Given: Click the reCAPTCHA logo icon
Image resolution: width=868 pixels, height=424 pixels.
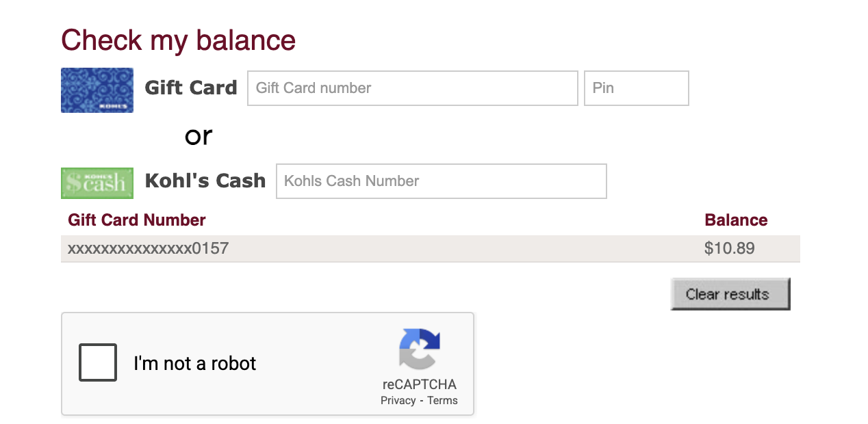Looking at the screenshot, I should [419, 349].
